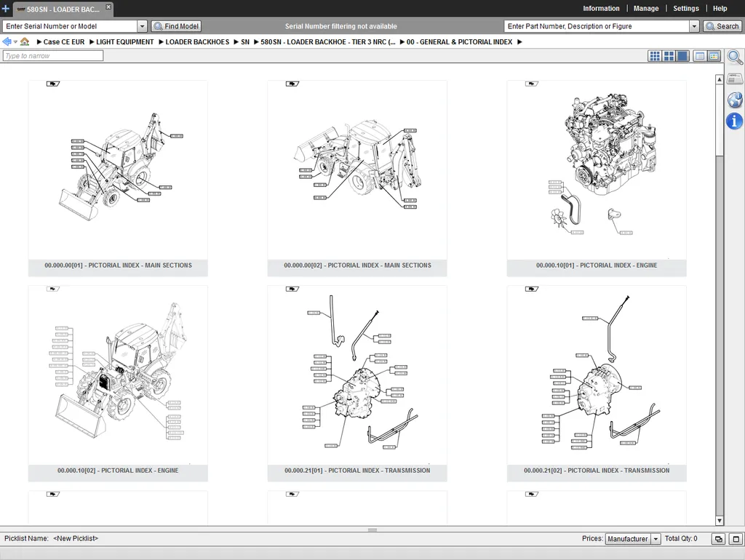
Task: Expand the breadcrumb arrow before Case CE EUR
Action: (x=39, y=41)
